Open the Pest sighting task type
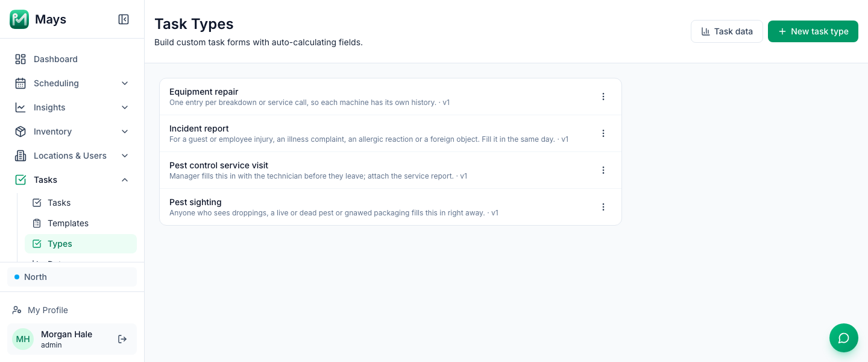The width and height of the screenshot is (868, 362). (391, 207)
